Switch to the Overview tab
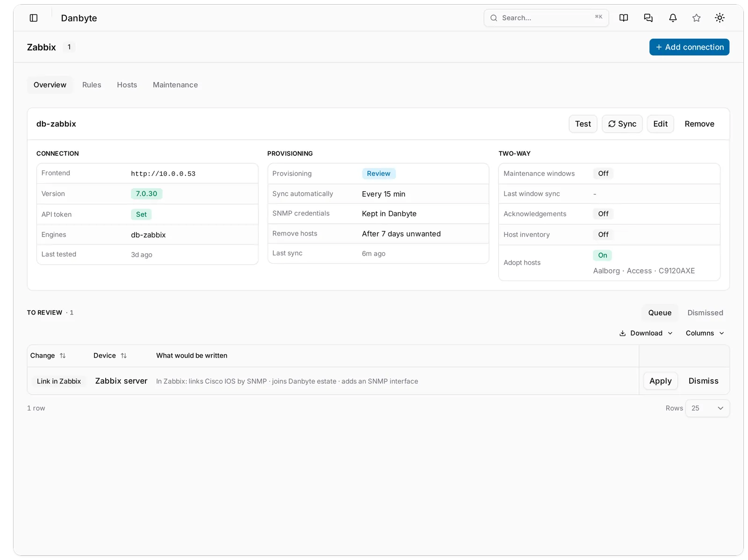Viewport: 748px width, 560px height. pos(50,85)
